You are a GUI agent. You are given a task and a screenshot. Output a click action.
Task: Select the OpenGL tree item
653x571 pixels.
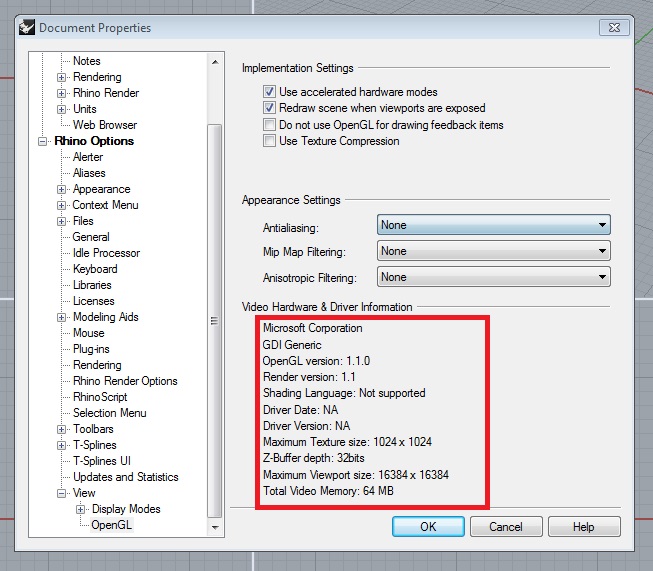pos(112,525)
